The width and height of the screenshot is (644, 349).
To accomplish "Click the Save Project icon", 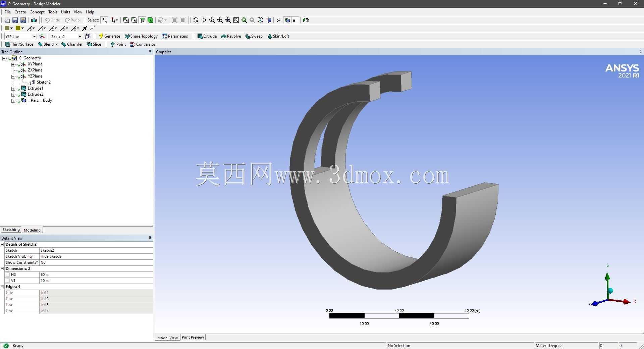I will point(15,20).
